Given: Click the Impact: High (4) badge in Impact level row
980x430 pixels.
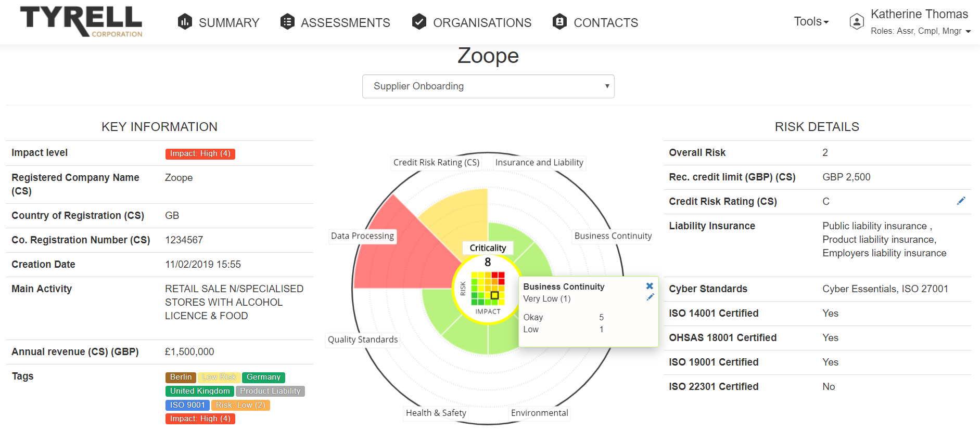Looking at the screenshot, I should (x=200, y=154).
